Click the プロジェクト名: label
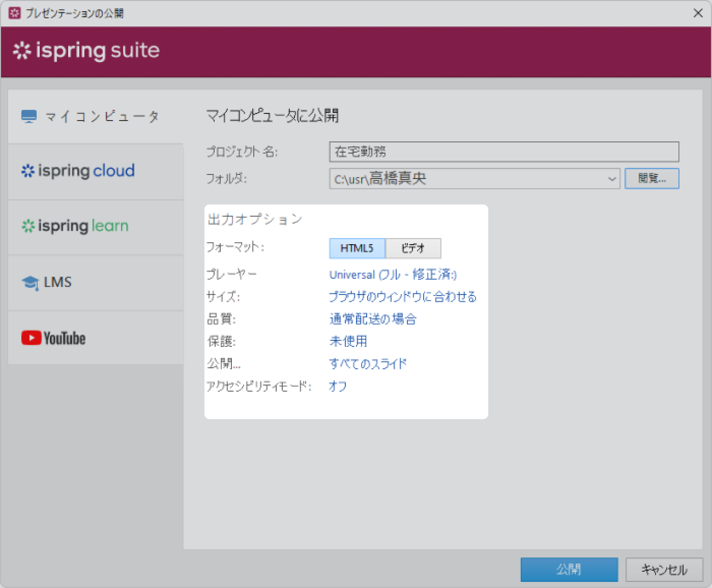 click(x=242, y=152)
